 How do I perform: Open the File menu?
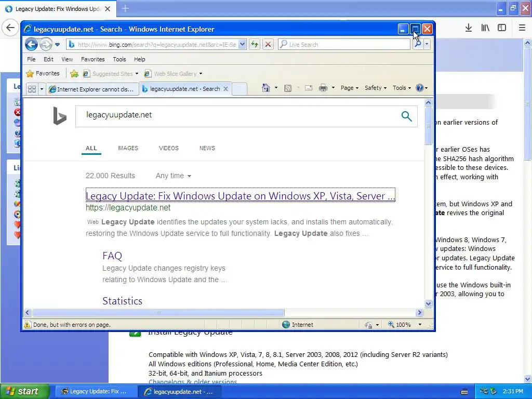(x=31, y=59)
